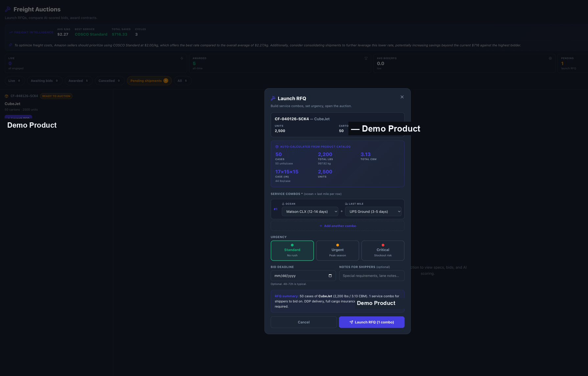Select Critical stockout risk urgency
The height and width of the screenshot is (376, 588).
point(383,251)
